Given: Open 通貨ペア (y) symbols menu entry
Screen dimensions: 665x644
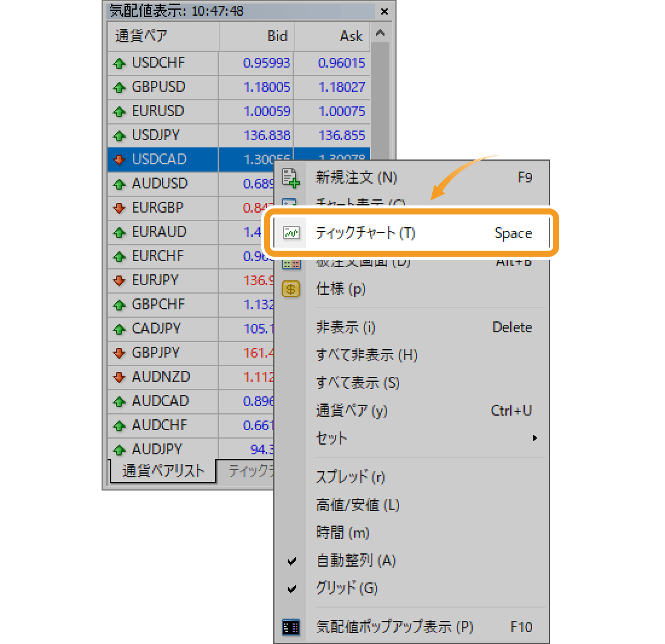Looking at the screenshot, I should 411,411.
